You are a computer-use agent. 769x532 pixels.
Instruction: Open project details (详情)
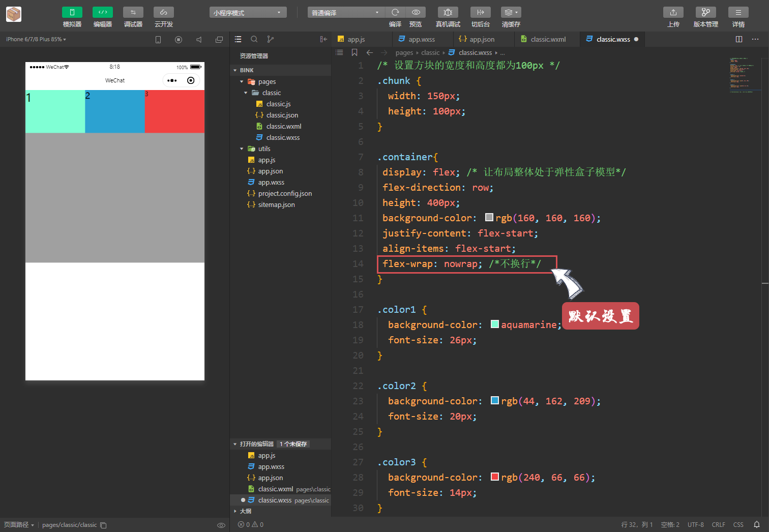(x=738, y=12)
